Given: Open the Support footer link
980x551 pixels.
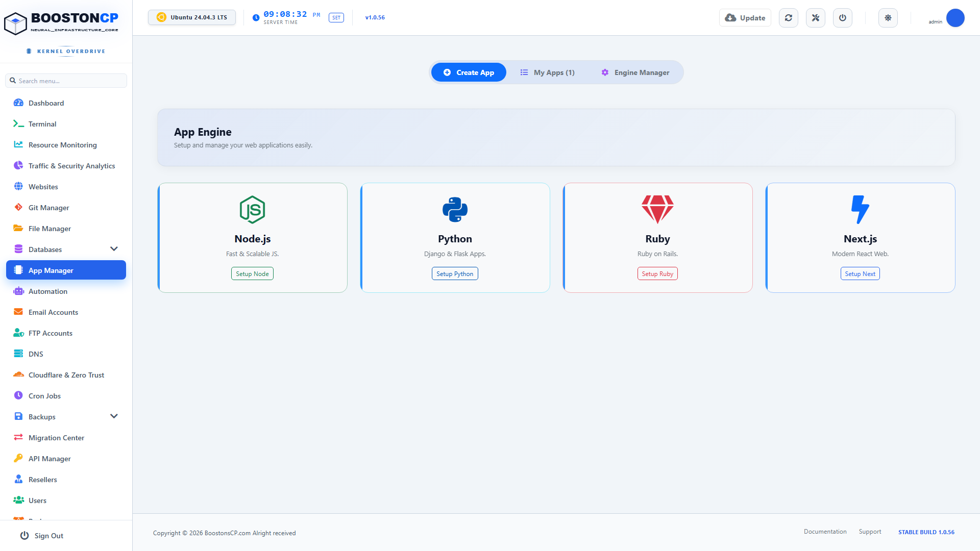Looking at the screenshot, I should tap(870, 532).
